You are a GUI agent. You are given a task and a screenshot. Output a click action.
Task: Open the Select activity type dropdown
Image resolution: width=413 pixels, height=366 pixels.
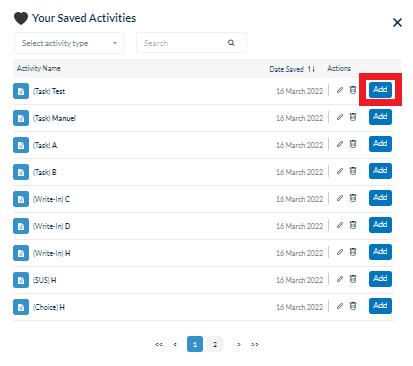(69, 43)
